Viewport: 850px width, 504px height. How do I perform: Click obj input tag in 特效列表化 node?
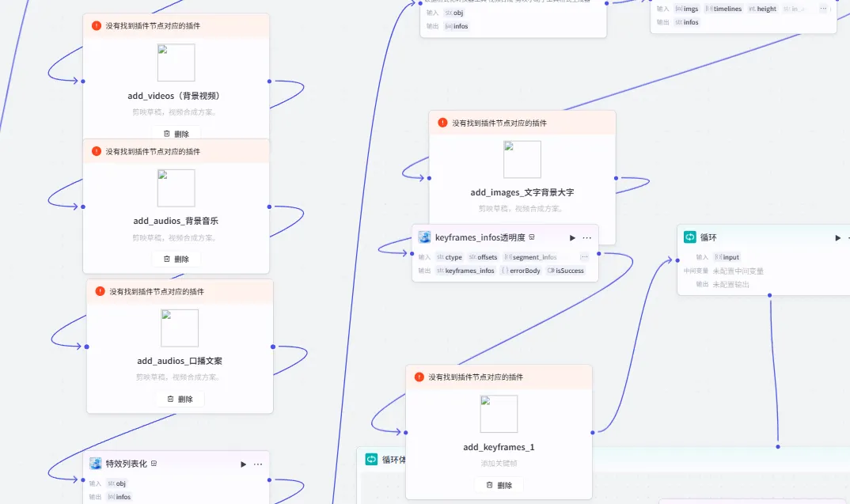[116, 483]
